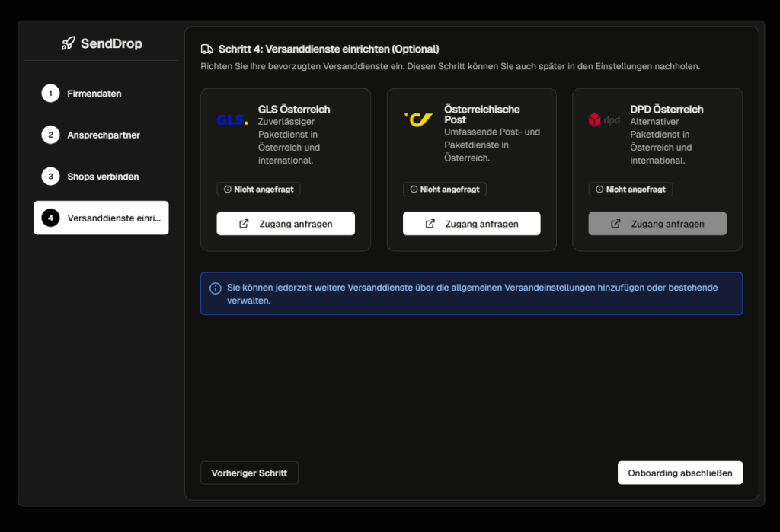The image size is (780, 532).
Task: Click the info icon in the blue notice
Action: tap(216, 288)
